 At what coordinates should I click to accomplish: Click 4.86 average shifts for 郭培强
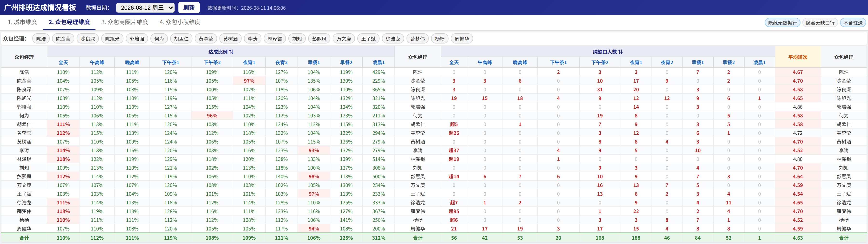pos(798,107)
